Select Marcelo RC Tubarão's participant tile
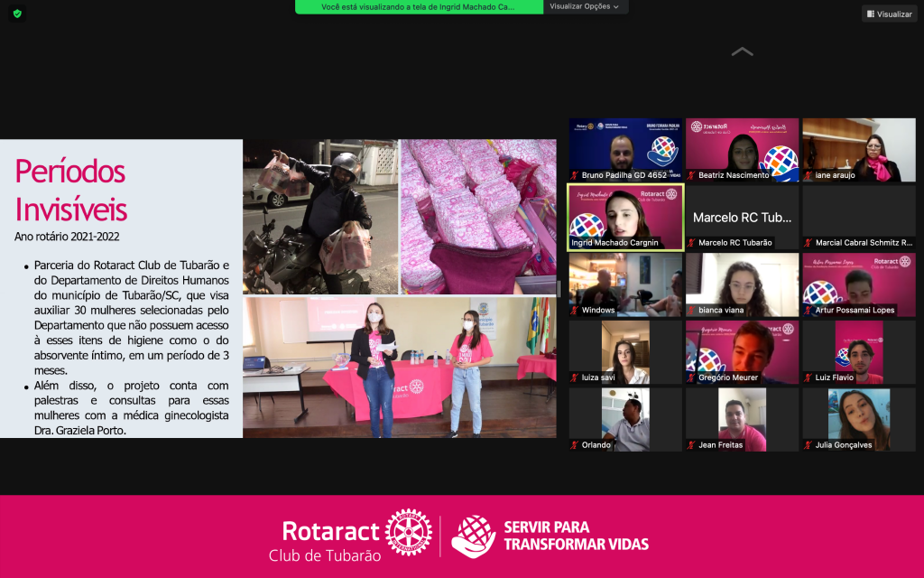Image resolution: width=924 pixels, height=578 pixels. click(x=742, y=217)
